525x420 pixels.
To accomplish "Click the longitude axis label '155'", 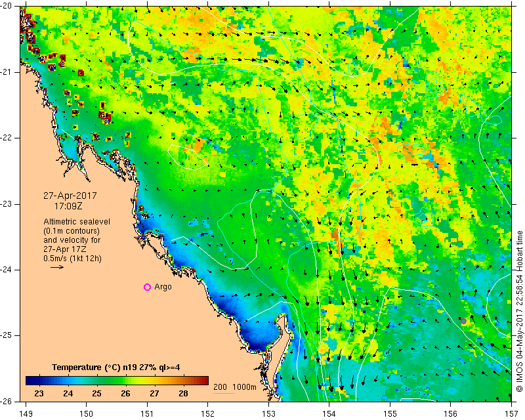I will (x=390, y=414).
